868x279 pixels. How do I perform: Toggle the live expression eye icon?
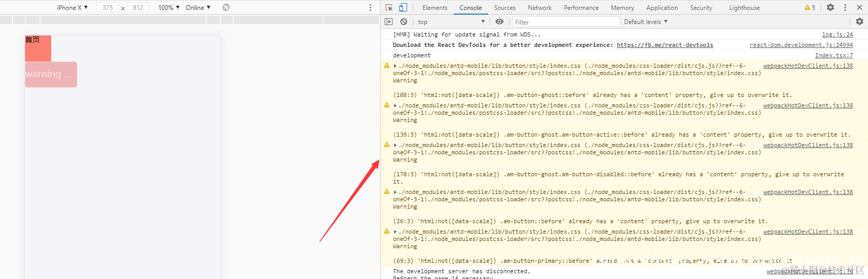500,21
